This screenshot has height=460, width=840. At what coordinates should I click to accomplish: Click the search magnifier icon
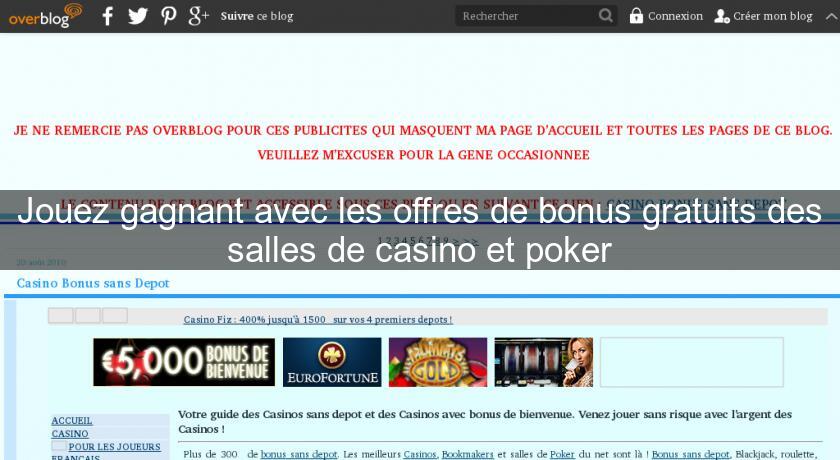coord(605,16)
